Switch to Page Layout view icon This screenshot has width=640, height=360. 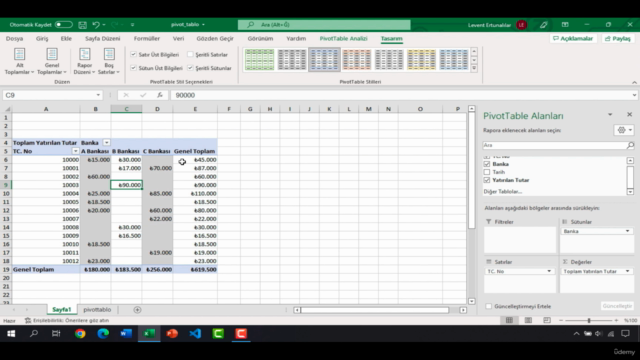(528, 320)
